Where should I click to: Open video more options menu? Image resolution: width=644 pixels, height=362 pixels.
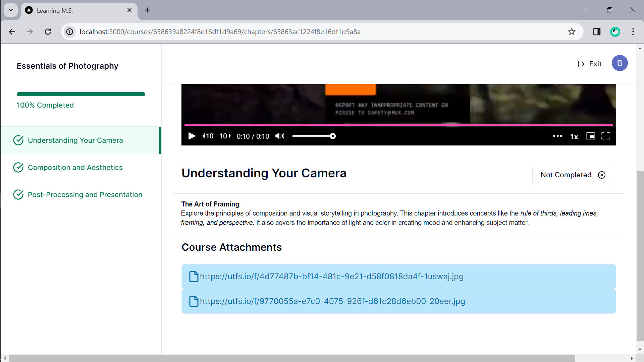(557, 136)
